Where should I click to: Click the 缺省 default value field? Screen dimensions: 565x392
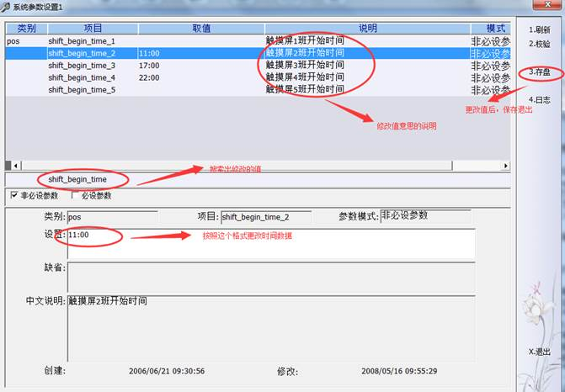(x=269, y=277)
